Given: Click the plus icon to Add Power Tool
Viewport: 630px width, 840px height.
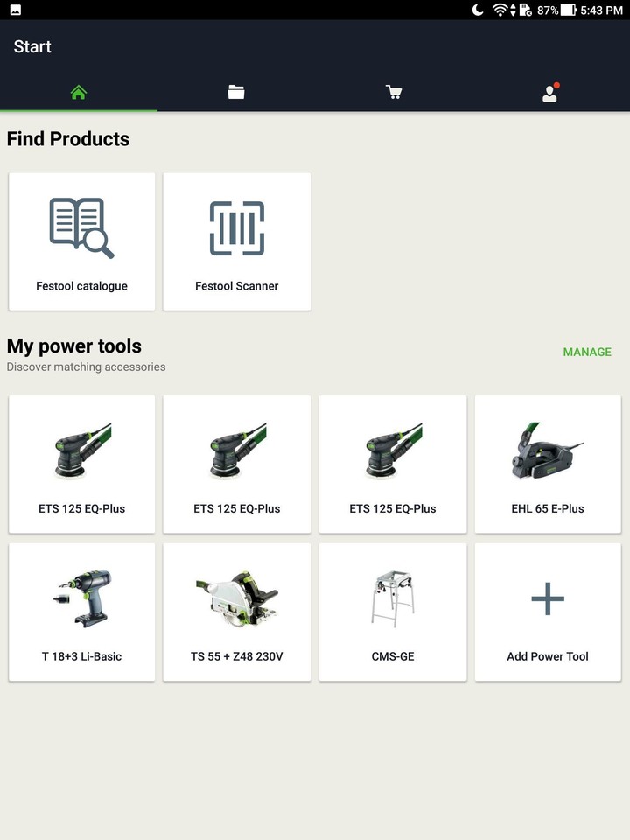Looking at the screenshot, I should 548,600.
